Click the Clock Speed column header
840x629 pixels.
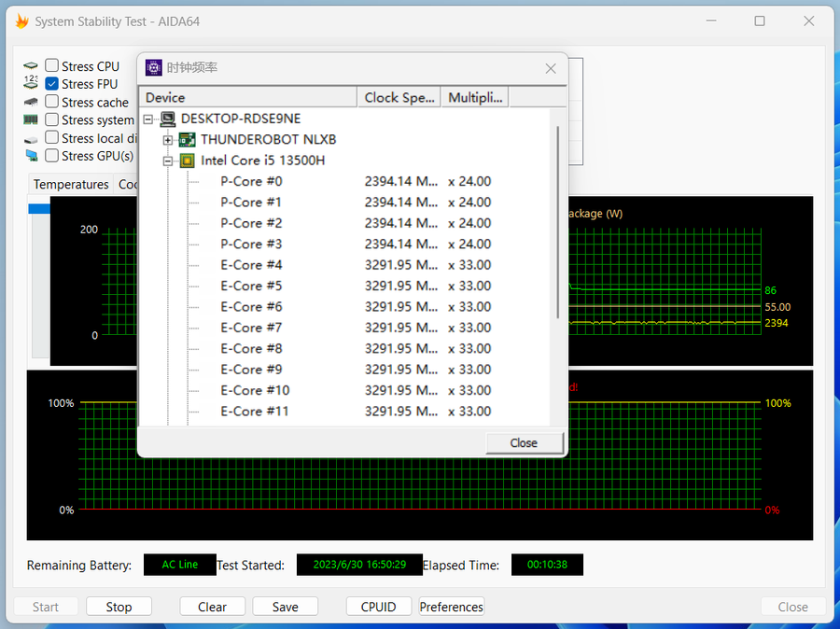(x=399, y=97)
